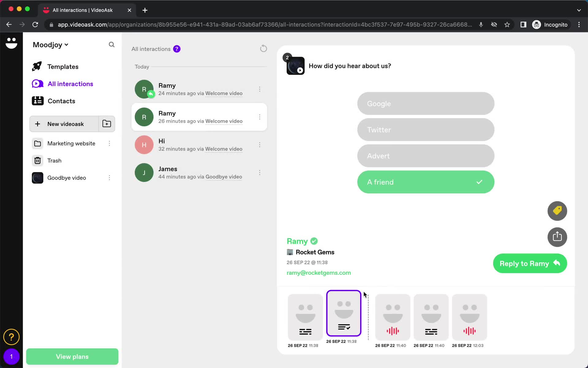
Task: Click the tag/label icon on right panel
Action: click(557, 211)
